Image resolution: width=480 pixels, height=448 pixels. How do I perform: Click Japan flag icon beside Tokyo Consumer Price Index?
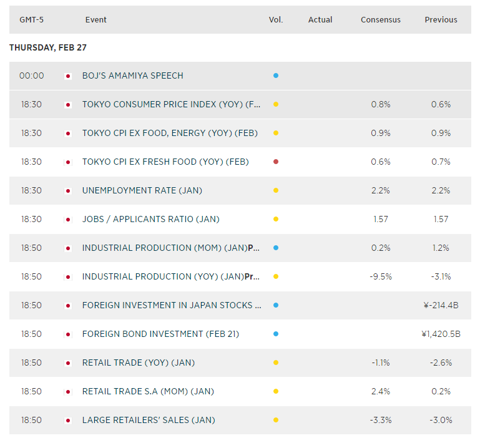pyautogui.click(x=68, y=105)
